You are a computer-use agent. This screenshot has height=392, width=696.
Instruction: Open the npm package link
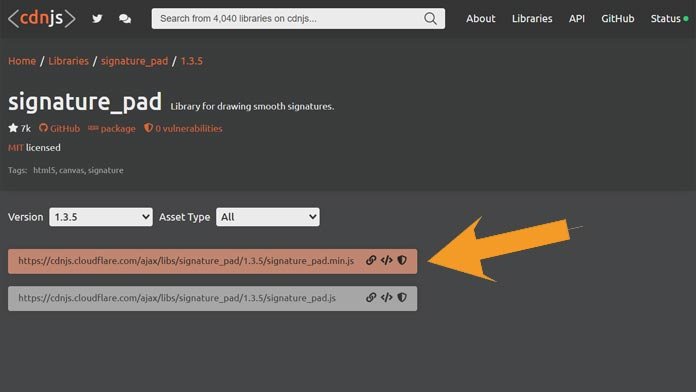(x=111, y=128)
